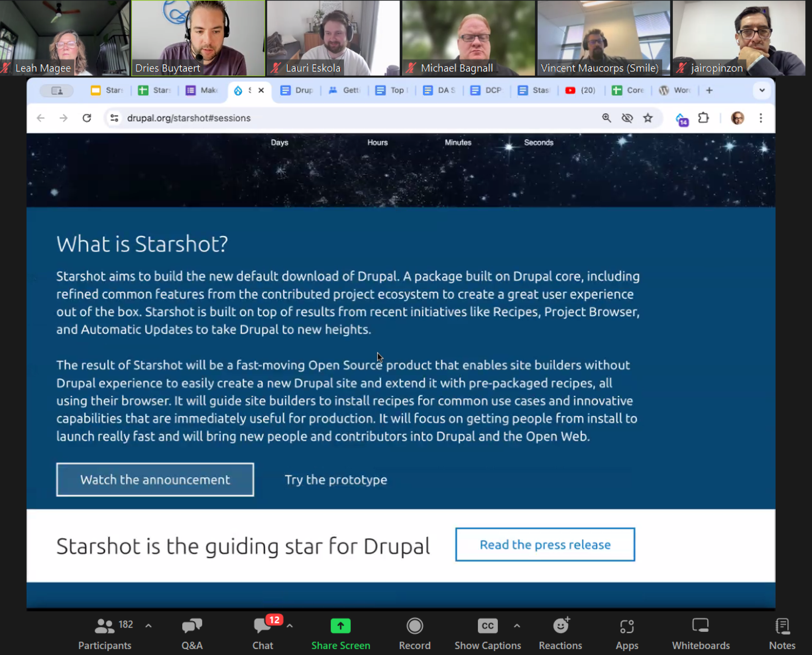Click the window switcher icon left of tabs
Viewport: 812px width, 655px height.
(57, 90)
